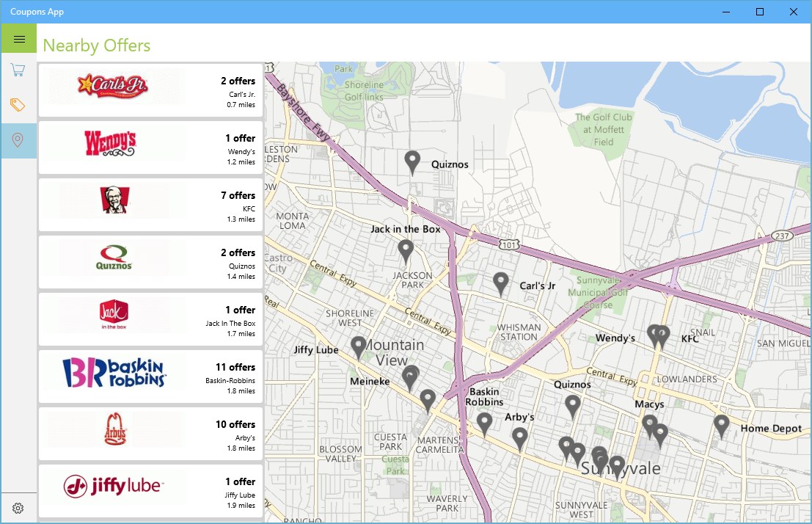The image size is (812, 524).
Task: Click the KFC Colonel logo image
Action: point(114,200)
